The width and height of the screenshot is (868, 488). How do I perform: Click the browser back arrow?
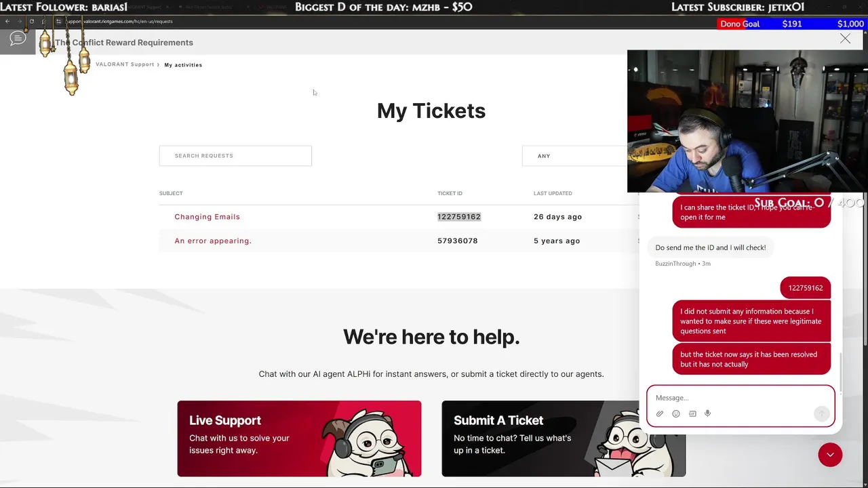tap(7, 21)
